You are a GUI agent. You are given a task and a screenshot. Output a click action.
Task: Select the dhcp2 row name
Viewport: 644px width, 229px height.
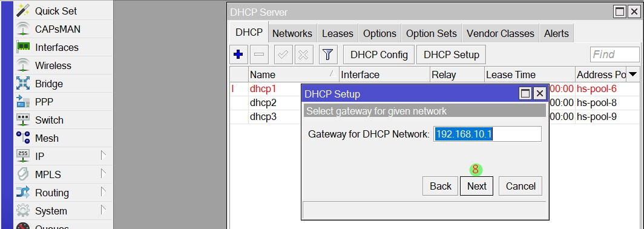pos(263,102)
